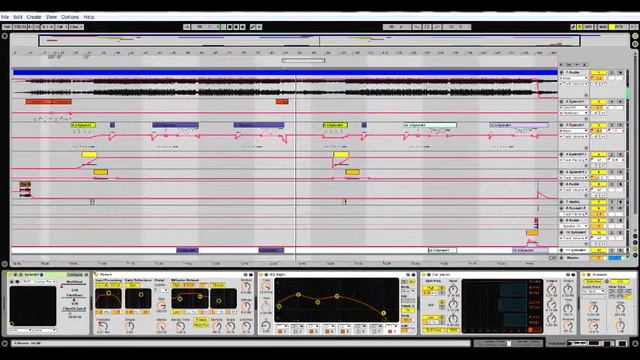This screenshot has width=640, height=360.
Task: Toggle the Spin button in Reverb Early Reflections
Action: (132, 285)
